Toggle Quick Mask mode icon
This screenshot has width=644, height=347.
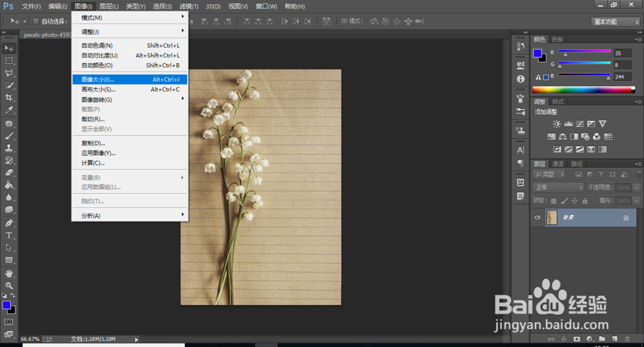click(x=8, y=322)
